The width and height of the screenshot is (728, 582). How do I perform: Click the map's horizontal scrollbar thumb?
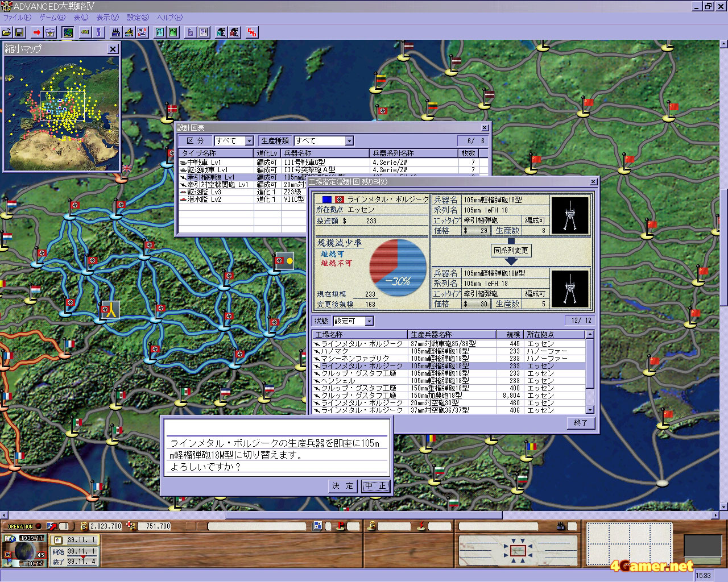point(364,515)
